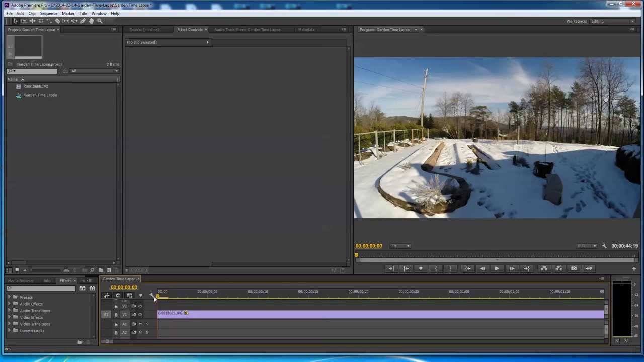
Task: Toggle V1 track output eye icon
Action: (140, 314)
